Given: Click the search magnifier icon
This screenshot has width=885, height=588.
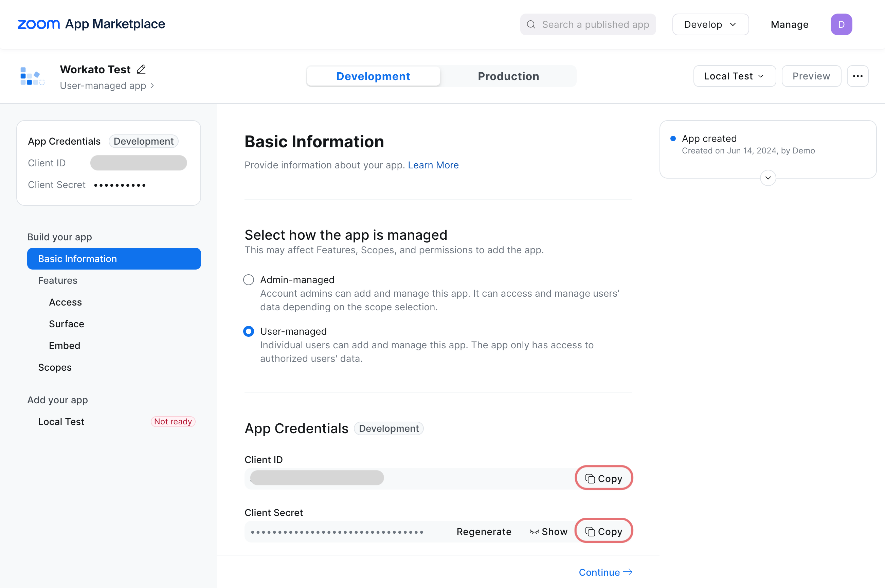Looking at the screenshot, I should 531,24.
